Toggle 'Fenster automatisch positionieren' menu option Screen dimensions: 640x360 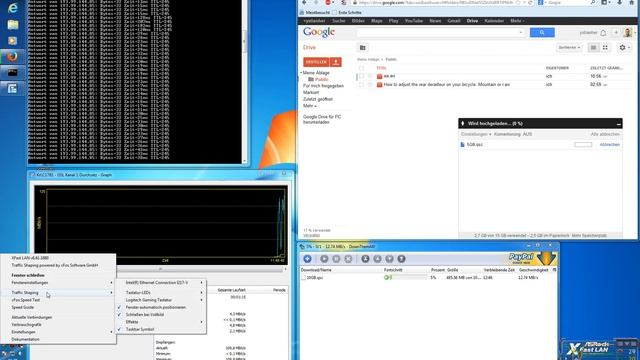(156, 307)
